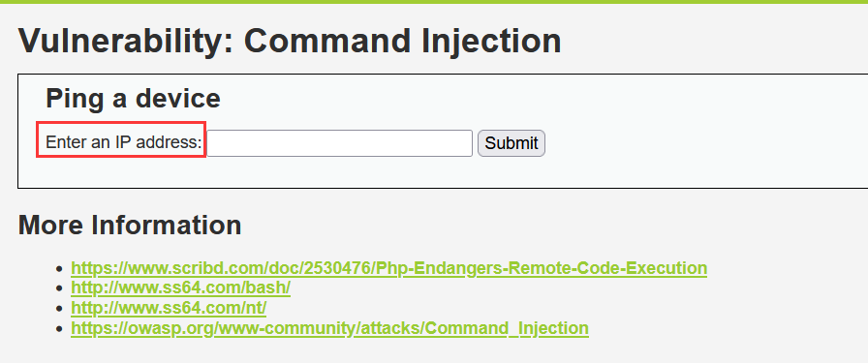Click the Submit button
The image size is (868, 363).
(x=511, y=143)
